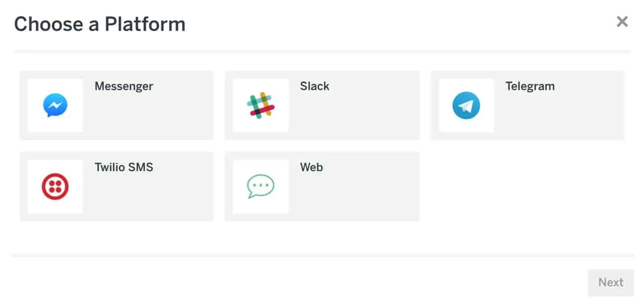Click the colorful Slack hashtag logo
The image size is (644, 305).
(261, 105)
